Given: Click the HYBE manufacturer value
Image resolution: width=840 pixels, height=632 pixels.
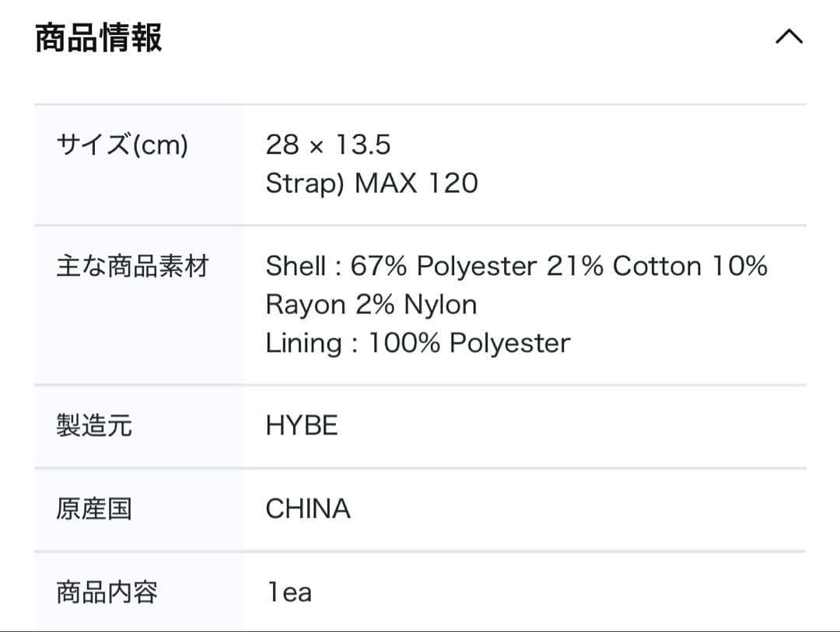Looking at the screenshot, I should tap(302, 426).
